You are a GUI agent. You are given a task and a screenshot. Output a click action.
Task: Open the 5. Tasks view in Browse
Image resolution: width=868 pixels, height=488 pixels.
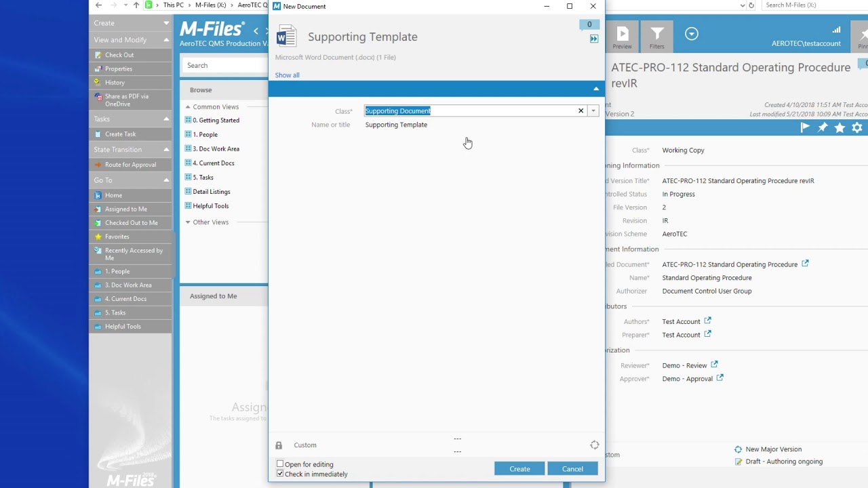coord(203,178)
